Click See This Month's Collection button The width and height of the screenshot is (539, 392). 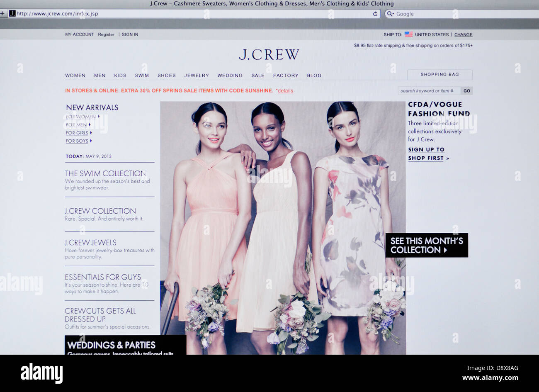tap(427, 245)
